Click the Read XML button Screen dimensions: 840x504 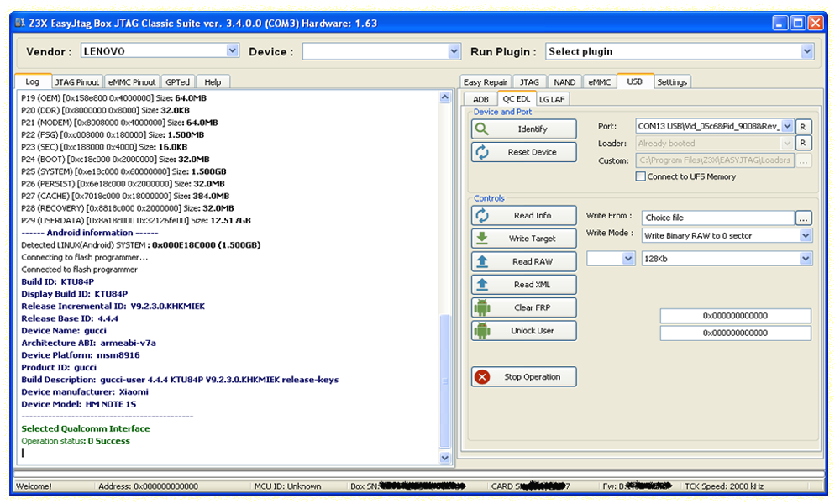(524, 285)
